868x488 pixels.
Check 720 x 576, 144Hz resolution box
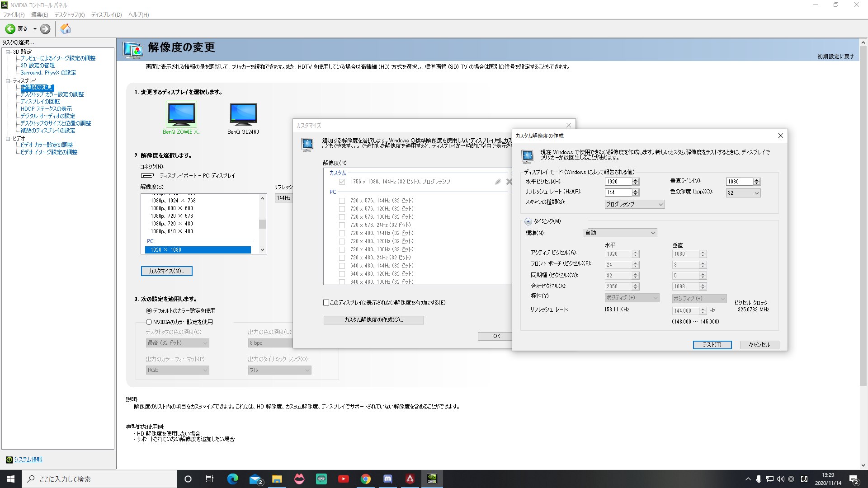[x=342, y=201]
